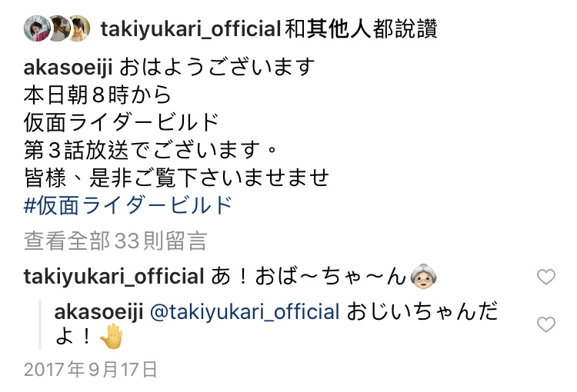Screen dimensions: 577x392
Task: Open @takiyukari_official mention in the reply
Action: 245,312
